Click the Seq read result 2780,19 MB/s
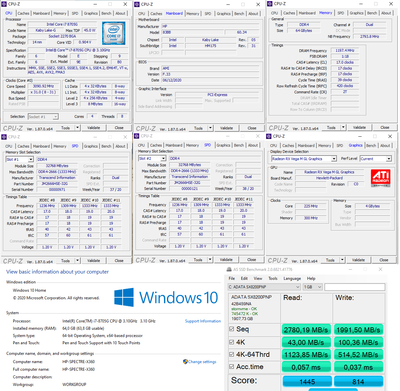Viewport: 400px width, 391px height. [x=306, y=330]
